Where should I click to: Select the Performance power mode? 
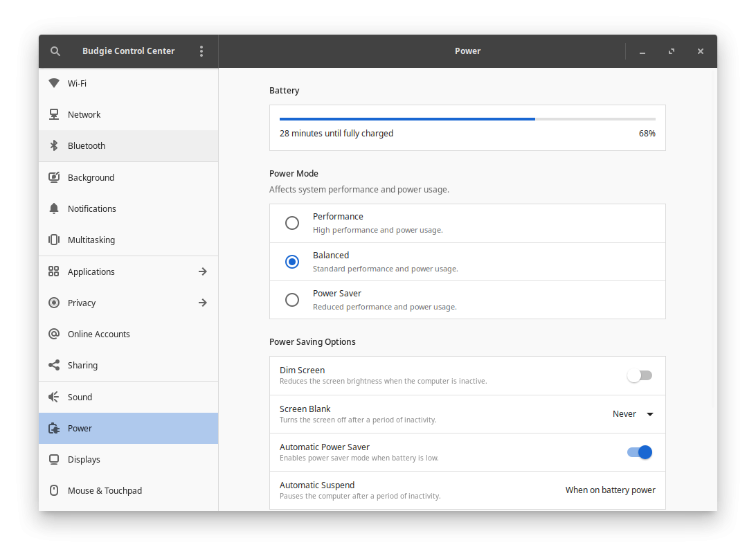click(292, 223)
